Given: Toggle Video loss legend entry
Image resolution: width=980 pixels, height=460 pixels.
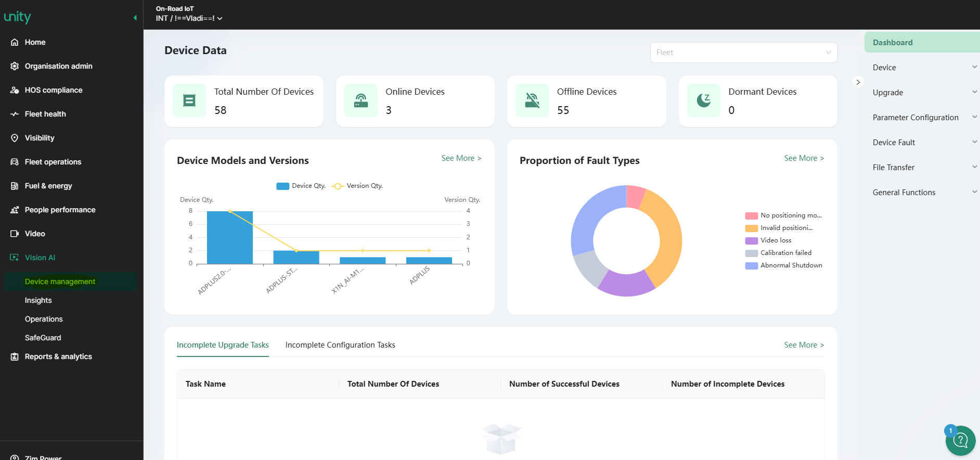Looking at the screenshot, I should pos(768,240).
